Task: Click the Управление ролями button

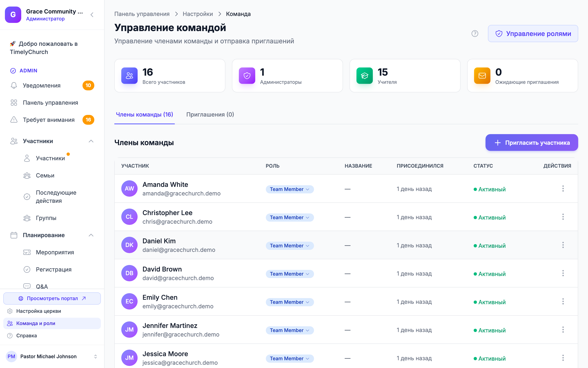Action: coord(533,34)
